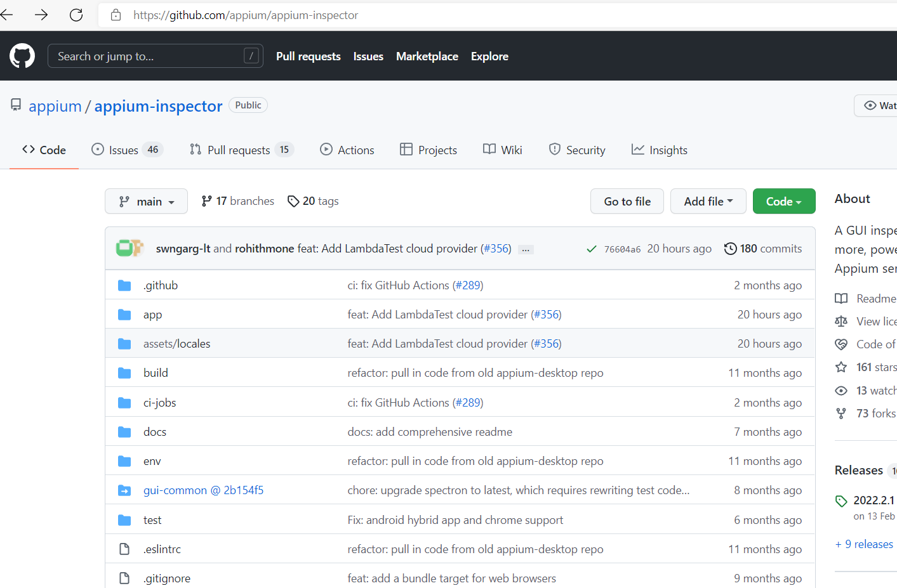897x588 pixels.
Task: Click the Search or jump to field
Action: pyautogui.click(x=156, y=56)
